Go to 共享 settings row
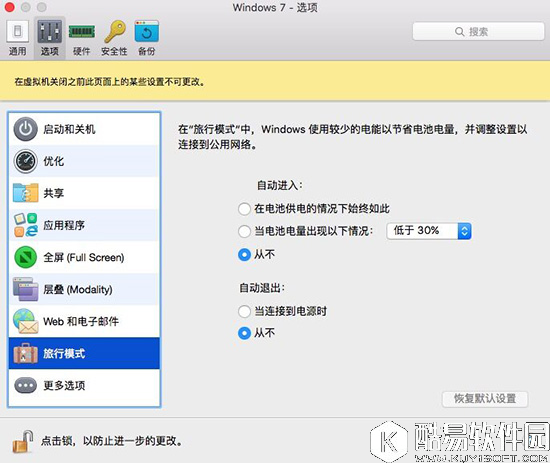550x463 pixels. tap(84, 193)
